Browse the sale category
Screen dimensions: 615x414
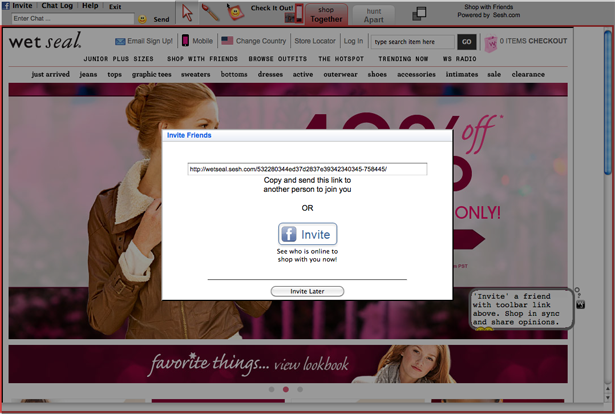(494, 74)
